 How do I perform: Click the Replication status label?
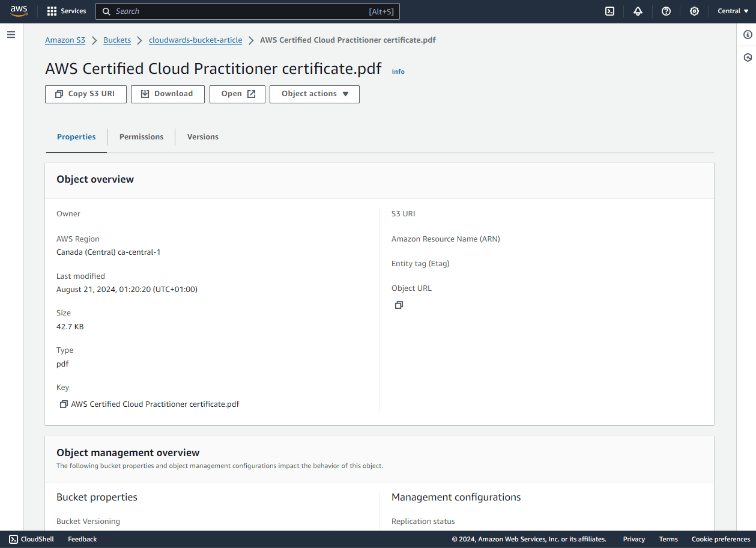[x=423, y=522]
